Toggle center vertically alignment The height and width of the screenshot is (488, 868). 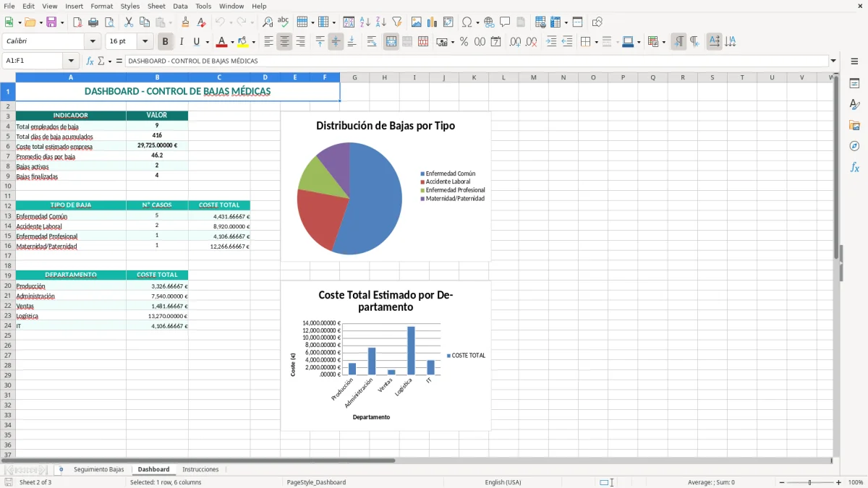336,42
